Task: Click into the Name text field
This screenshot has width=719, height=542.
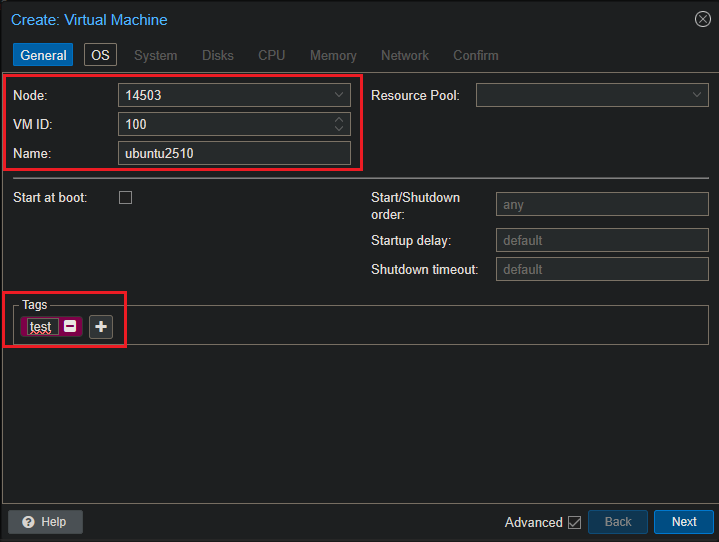Action: [234, 153]
